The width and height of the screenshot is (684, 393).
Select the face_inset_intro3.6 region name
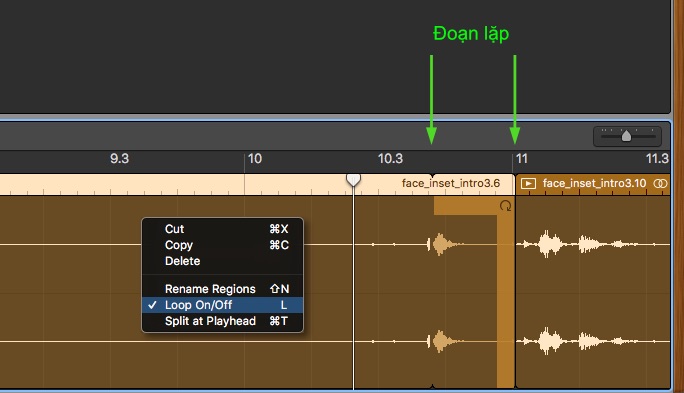451,183
